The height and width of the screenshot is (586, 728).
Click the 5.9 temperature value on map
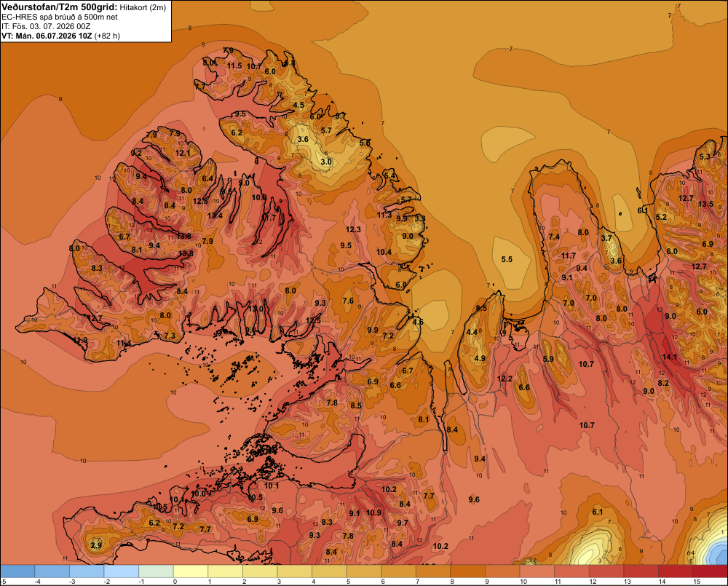click(548, 359)
